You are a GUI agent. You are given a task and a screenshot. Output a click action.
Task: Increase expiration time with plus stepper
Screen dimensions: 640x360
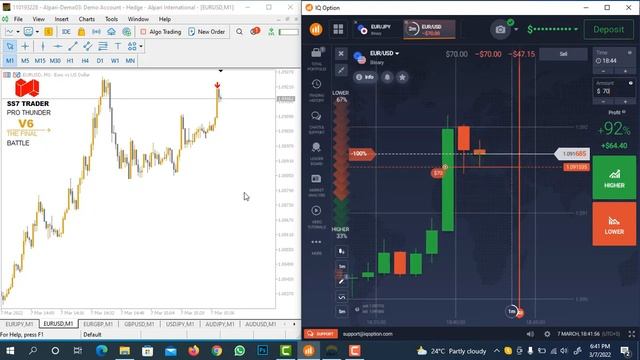click(625, 71)
